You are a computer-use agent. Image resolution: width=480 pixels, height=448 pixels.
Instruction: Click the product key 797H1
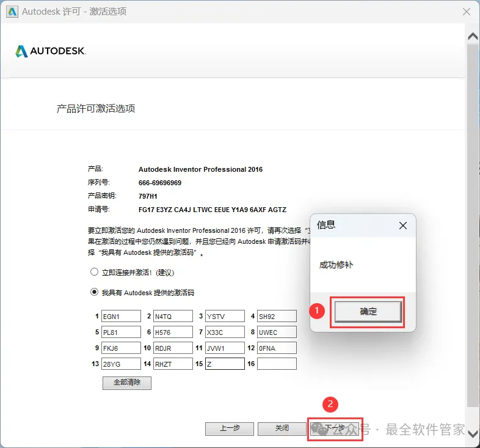[148, 196]
